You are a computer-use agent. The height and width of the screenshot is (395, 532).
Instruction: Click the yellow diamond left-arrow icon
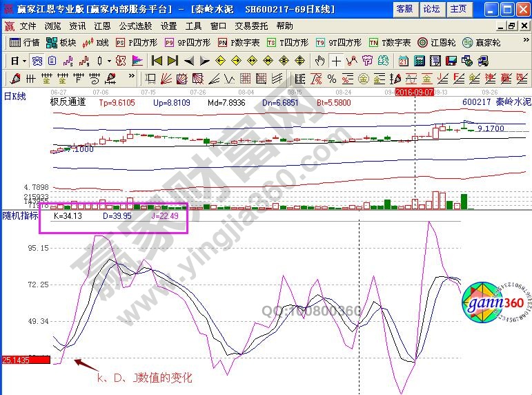pyautogui.click(x=221, y=61)
